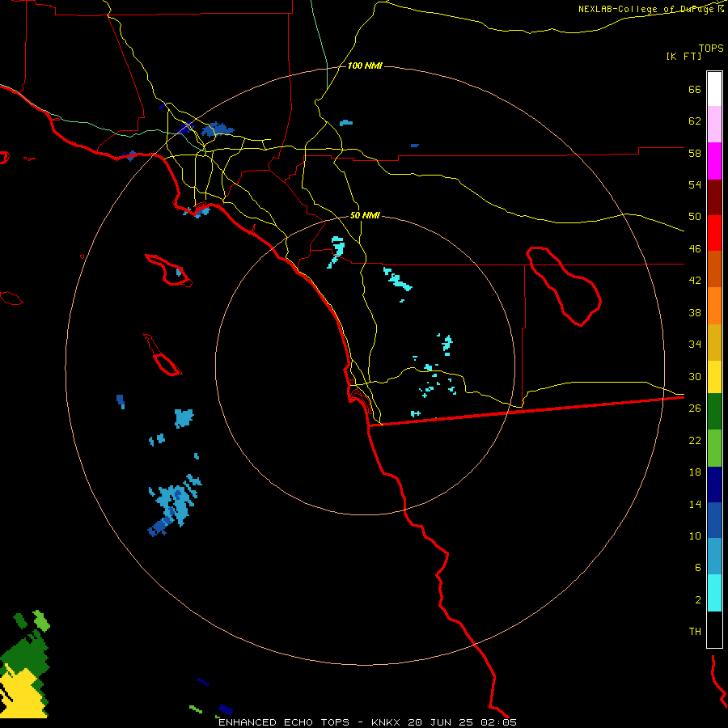Click the bright yellow legend swatch
This screenshot has width=728, height=728.
tap(714, 377)
